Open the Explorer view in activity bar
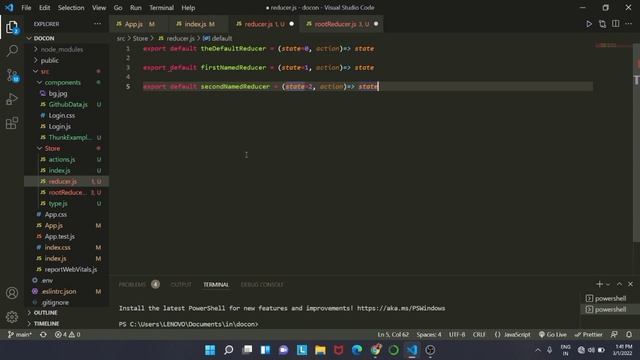 click(12, 28)
